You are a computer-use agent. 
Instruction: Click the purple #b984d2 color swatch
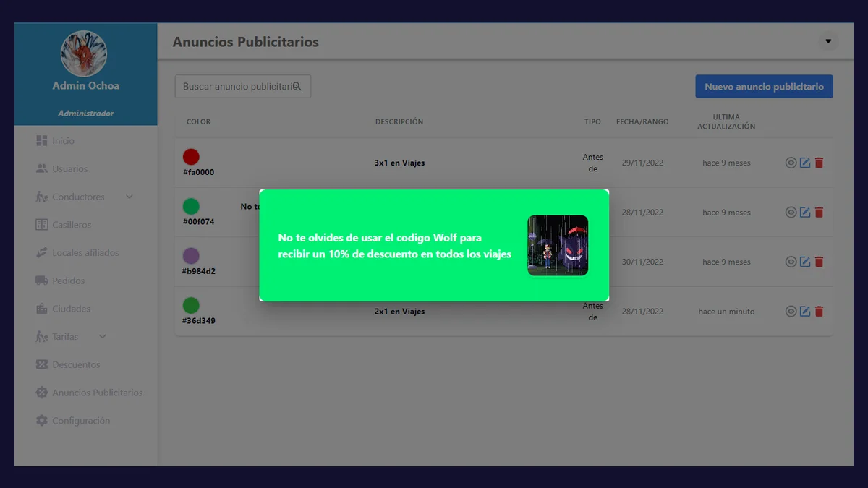191,256
